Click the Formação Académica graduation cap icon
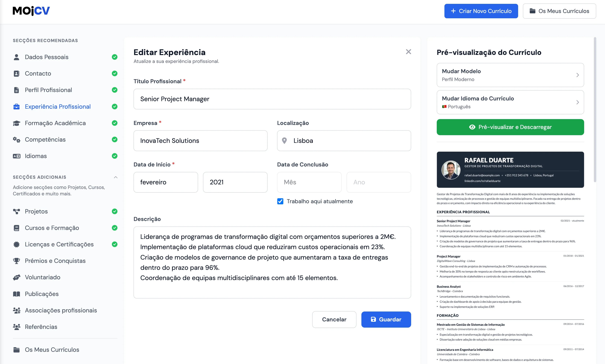The height and width of the screenshot is (364, 605). point(16,123)
